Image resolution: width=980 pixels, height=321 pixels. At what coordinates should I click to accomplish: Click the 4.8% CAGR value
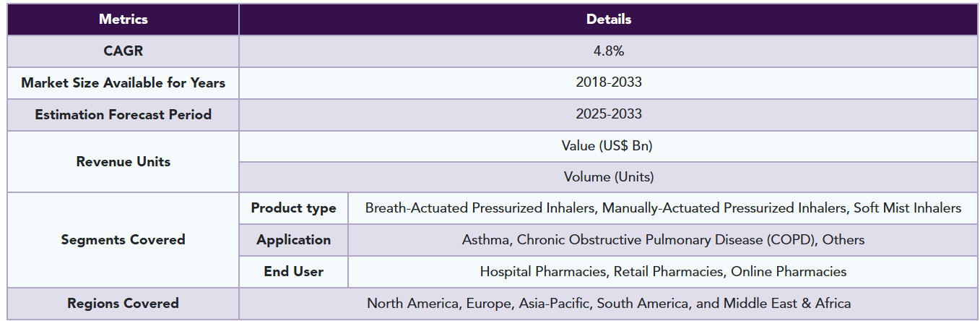point(609,51)
